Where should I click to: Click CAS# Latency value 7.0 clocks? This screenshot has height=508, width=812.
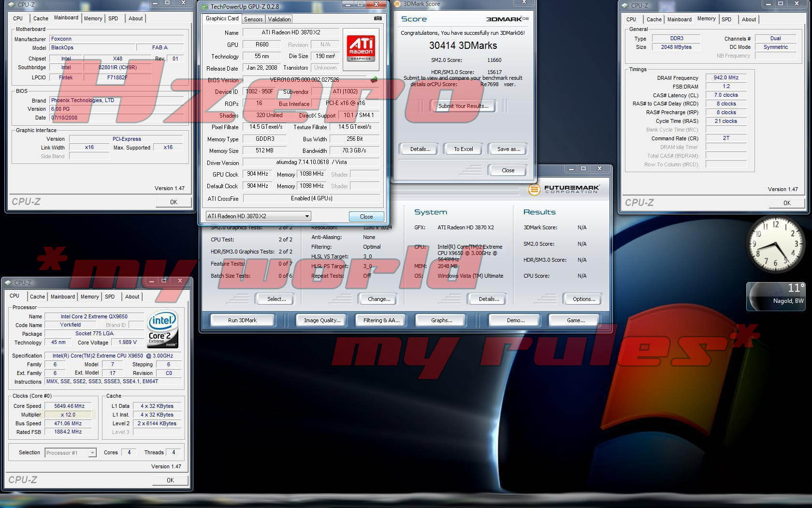click(726, 95)
